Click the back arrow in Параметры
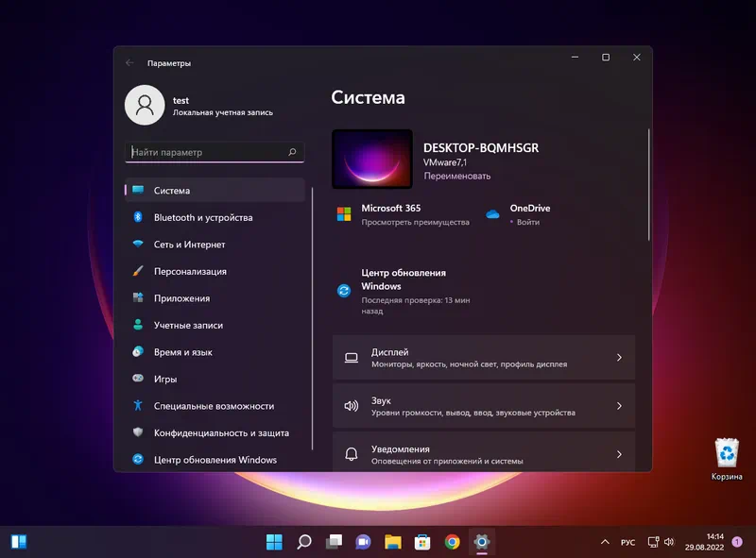Viewport: 756px width, 558px height. [129, 63]
